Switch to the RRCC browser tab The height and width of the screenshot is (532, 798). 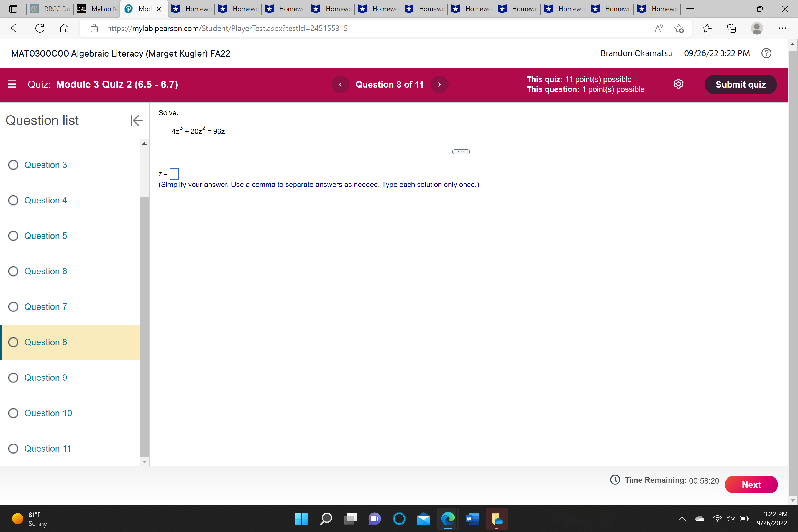[50, 9]
